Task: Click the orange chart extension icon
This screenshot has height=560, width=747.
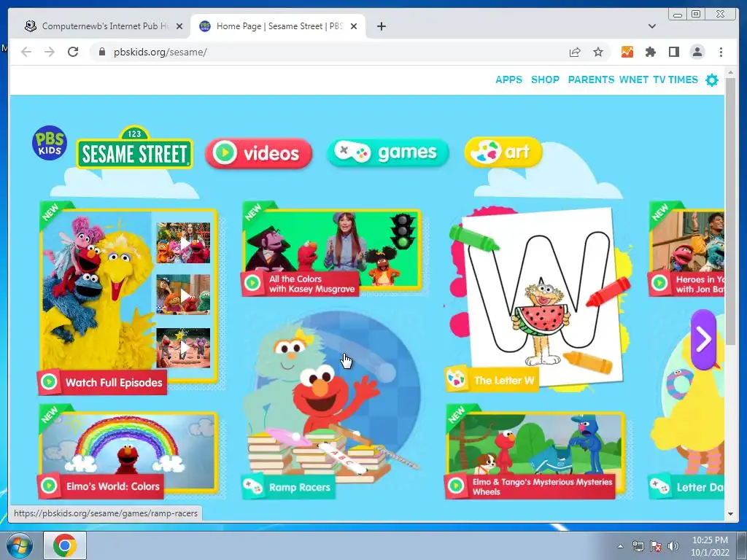Action: pos(627,52)
